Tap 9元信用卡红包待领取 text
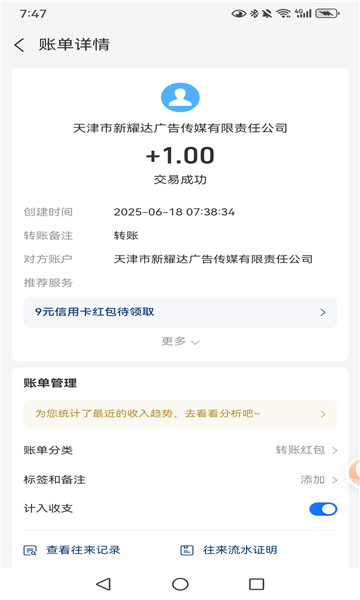 (x=94, y=312)
